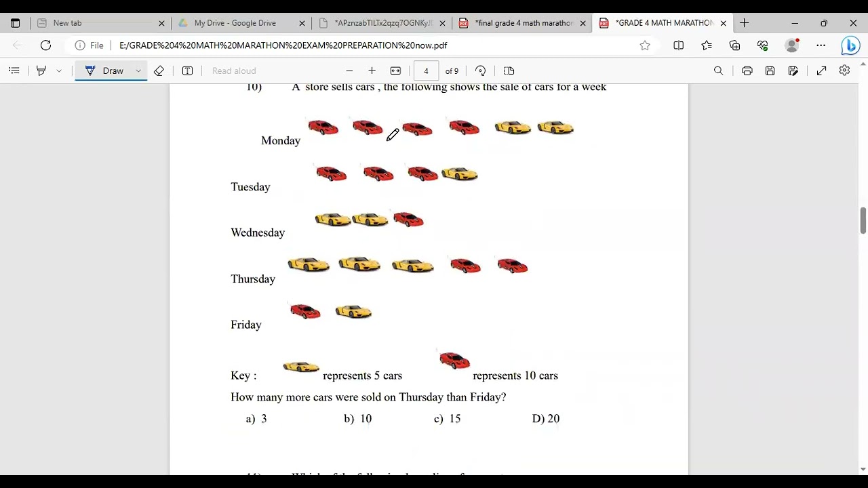
Task: Click the vertical scrollbar thumb
Action: click(863, 221)
